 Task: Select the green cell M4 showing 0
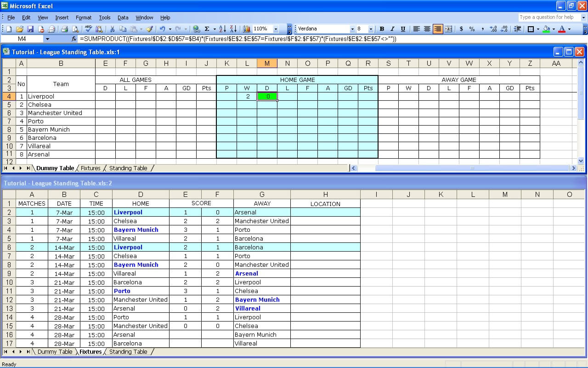click(x=267, y=97)
